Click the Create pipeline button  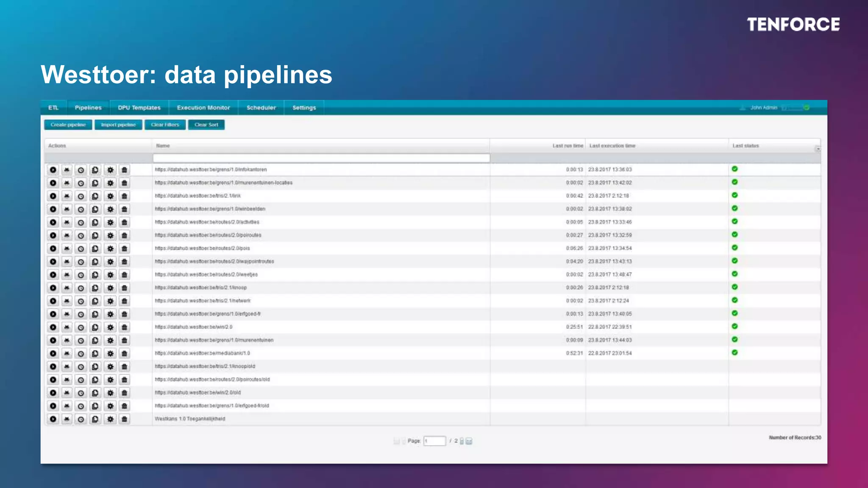click(x=68, y=125)
